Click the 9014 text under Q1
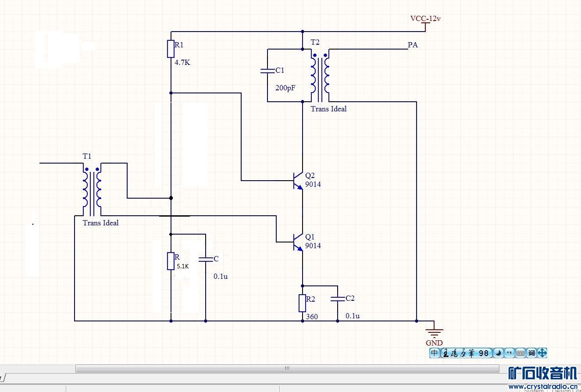Viewport: 581px width, 392px height. coord(313,246)
